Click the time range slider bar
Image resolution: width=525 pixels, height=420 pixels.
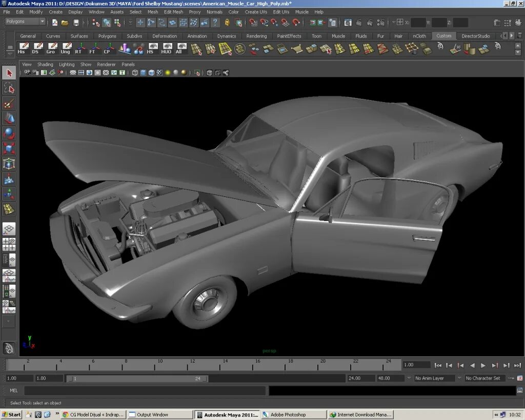tap(137, 378)
